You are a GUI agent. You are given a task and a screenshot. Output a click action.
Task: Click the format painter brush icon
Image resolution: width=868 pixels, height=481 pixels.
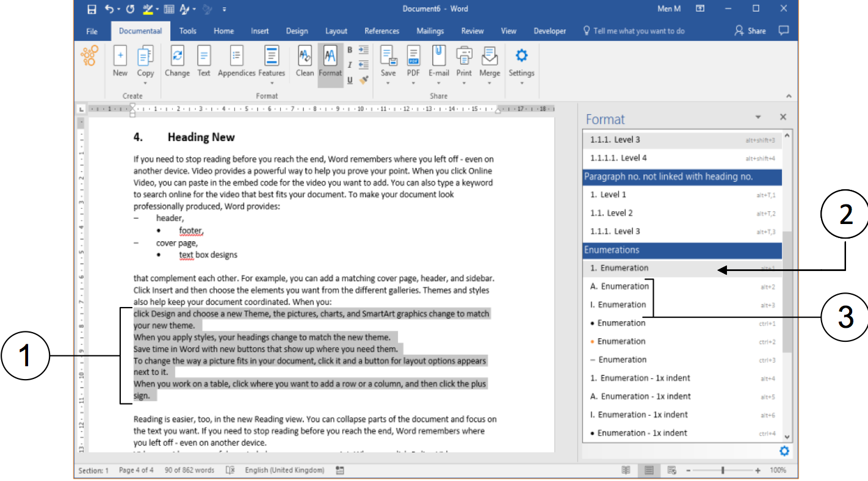(364, 79)
